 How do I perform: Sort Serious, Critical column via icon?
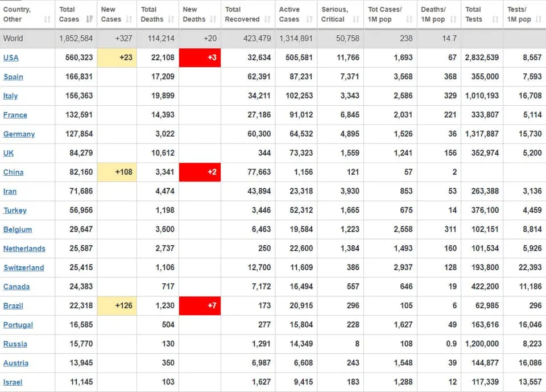click(355, 19)
